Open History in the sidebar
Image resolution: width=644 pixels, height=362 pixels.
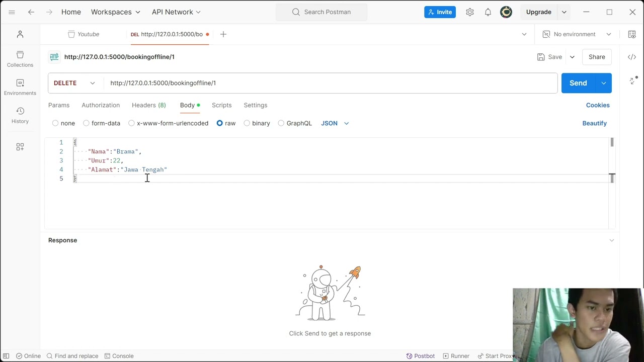[20, 115]
